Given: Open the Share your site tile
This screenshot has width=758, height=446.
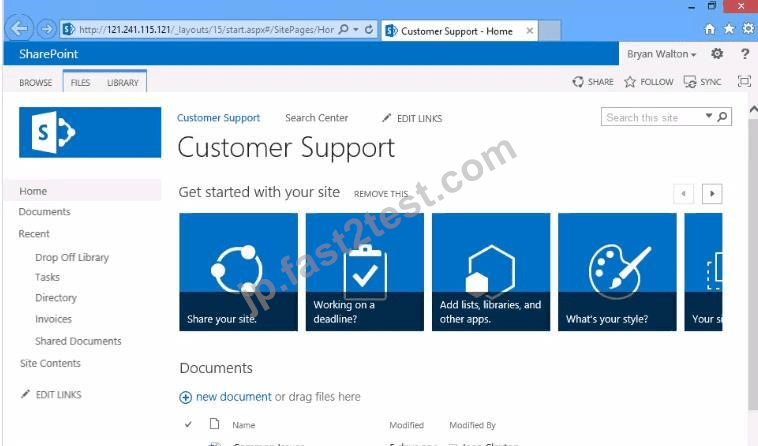Looking at the screenshot, I should tap(238, 272).
